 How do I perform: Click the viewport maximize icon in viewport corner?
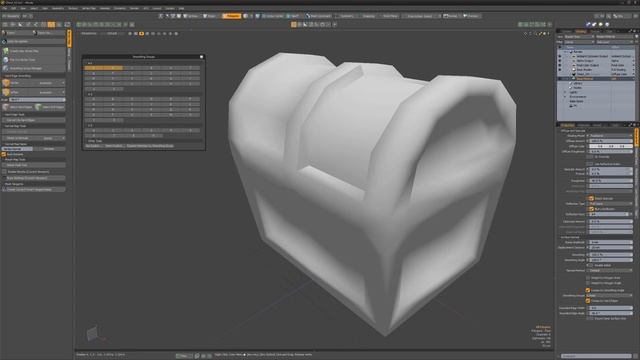pos(540,33)
